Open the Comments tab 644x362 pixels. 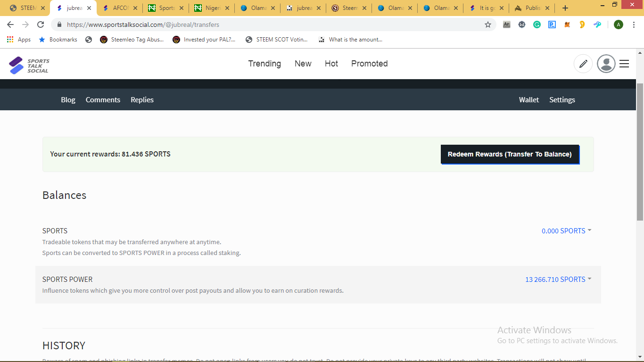point(103,100)
